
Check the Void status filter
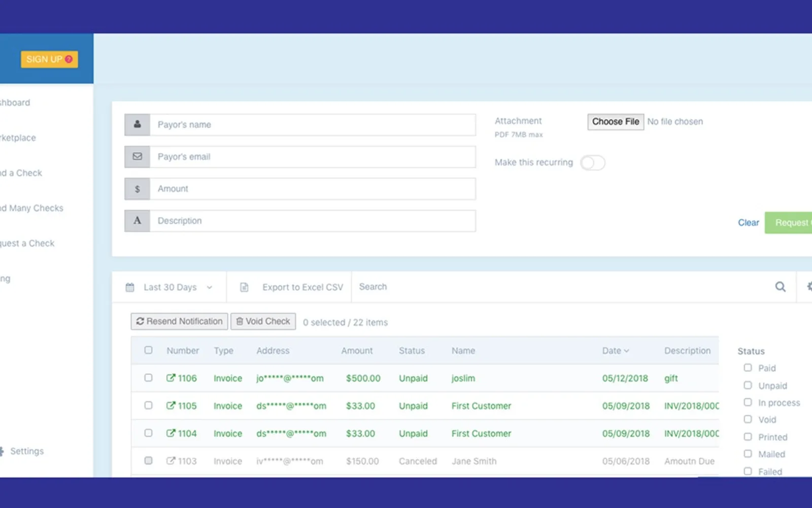pos(748,419)
